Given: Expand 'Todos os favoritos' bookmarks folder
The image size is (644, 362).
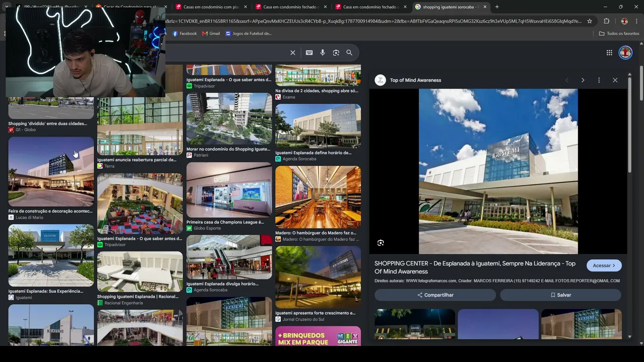Looking at the screenshot, I should click(619, 34).
